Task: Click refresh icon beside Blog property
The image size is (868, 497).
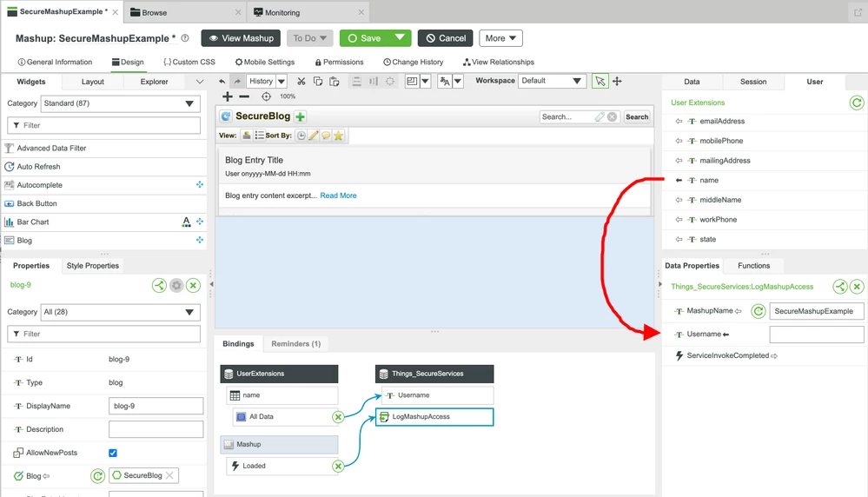Action: tap(98, 476)
